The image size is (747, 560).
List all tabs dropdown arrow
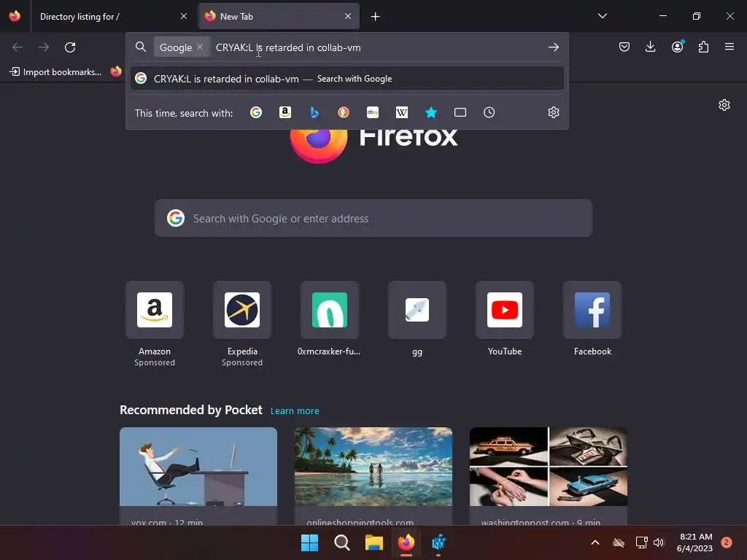[602, 16]
